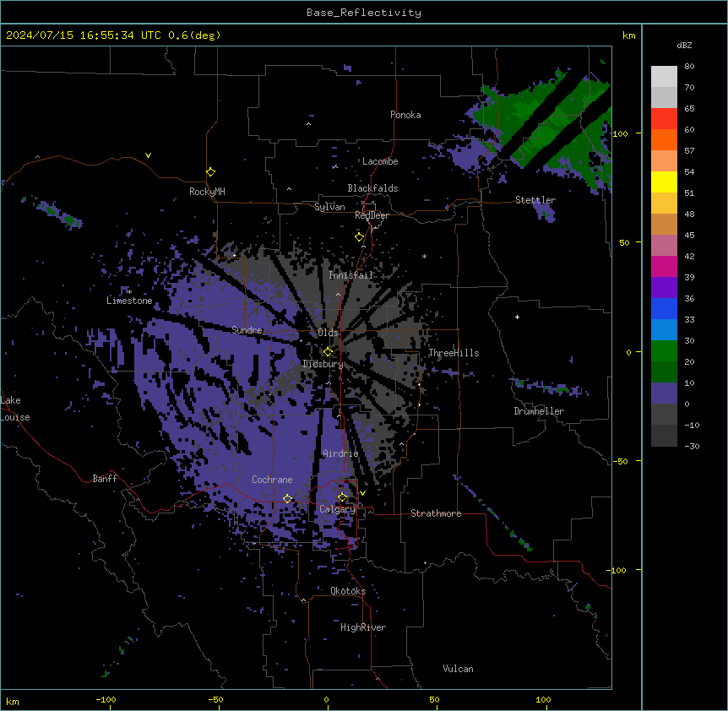Click the Olds city label

point(328,333)
